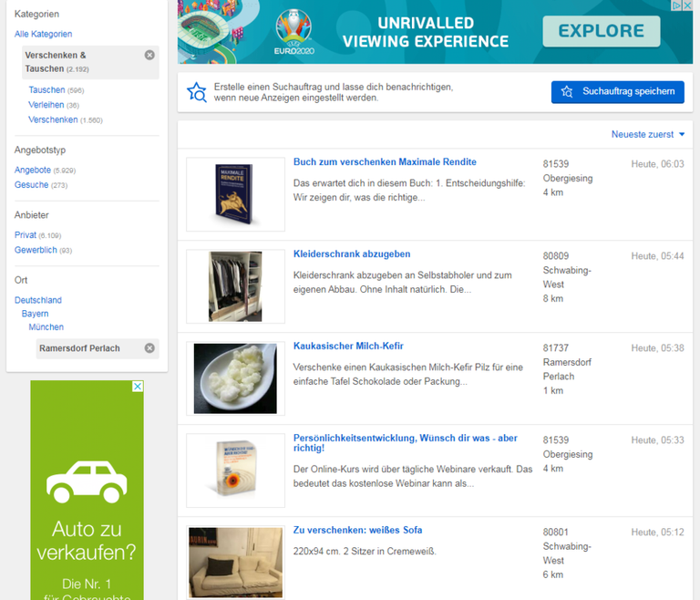
Task: Click the search alert star icon
Action: (x=197, y=92)
